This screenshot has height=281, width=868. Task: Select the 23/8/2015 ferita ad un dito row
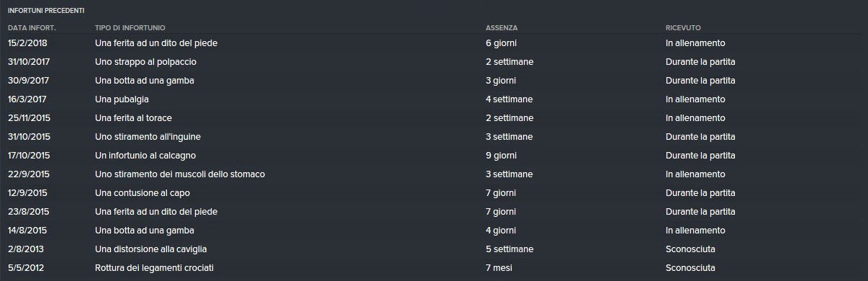pyautogui.click(x=434, y=212)
